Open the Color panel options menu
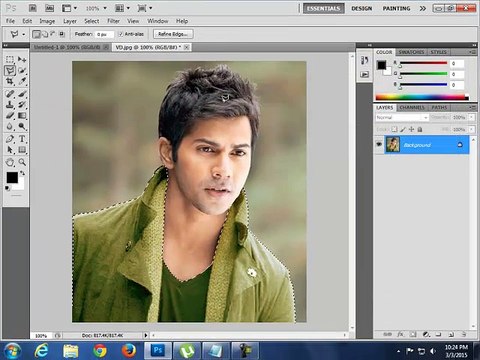 click(x=473, y=52)
